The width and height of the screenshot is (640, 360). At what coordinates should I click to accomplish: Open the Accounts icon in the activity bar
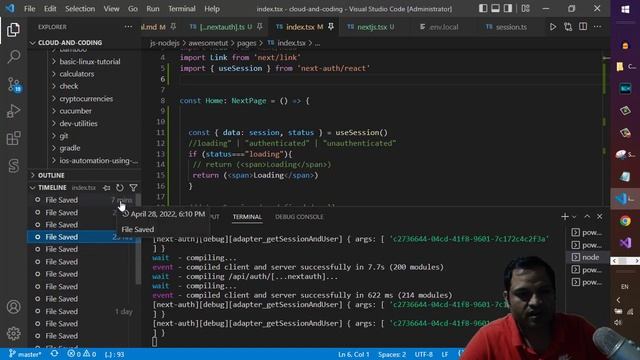click(13, 307)
